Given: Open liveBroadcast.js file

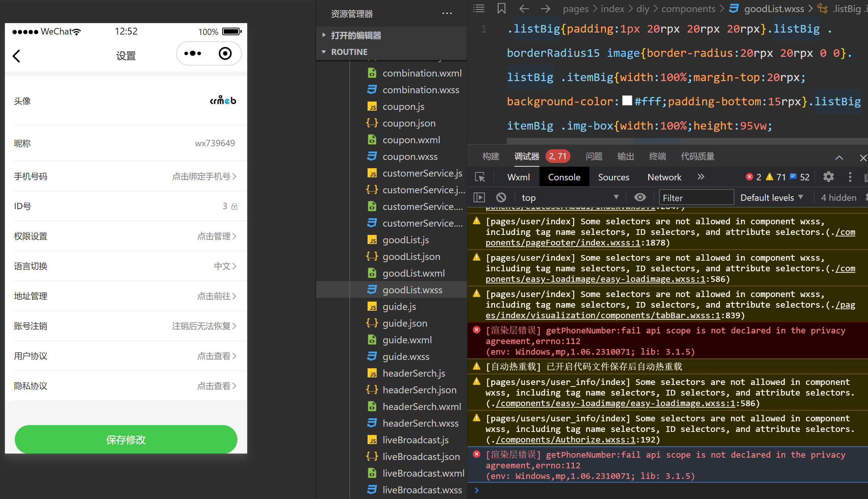Looking at the screenshot, I should click(x=415, y=440).
